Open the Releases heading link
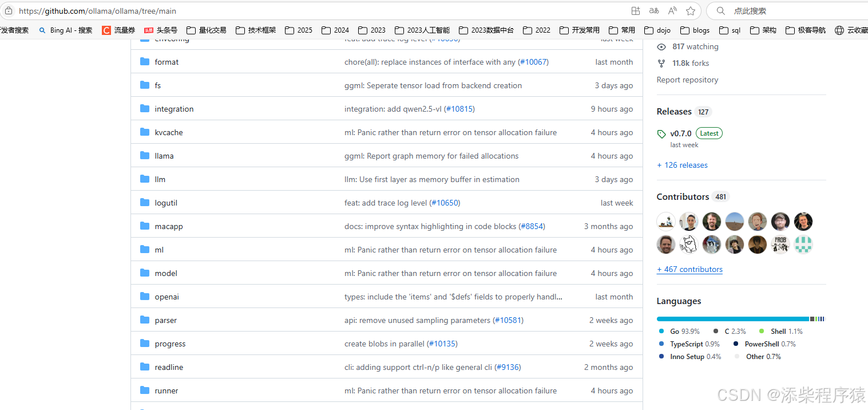Image resolution: width=868 pixels, height=410 pixels. coord(674,112)
